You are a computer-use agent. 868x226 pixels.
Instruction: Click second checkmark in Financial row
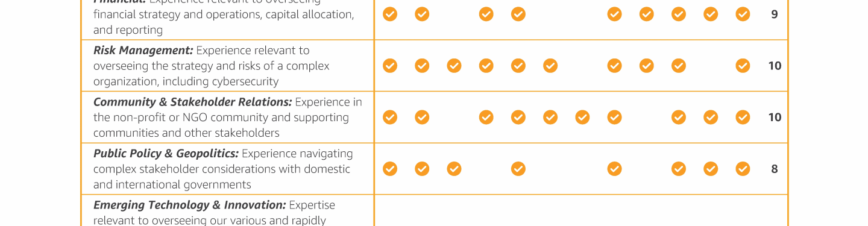click(422, 14)
